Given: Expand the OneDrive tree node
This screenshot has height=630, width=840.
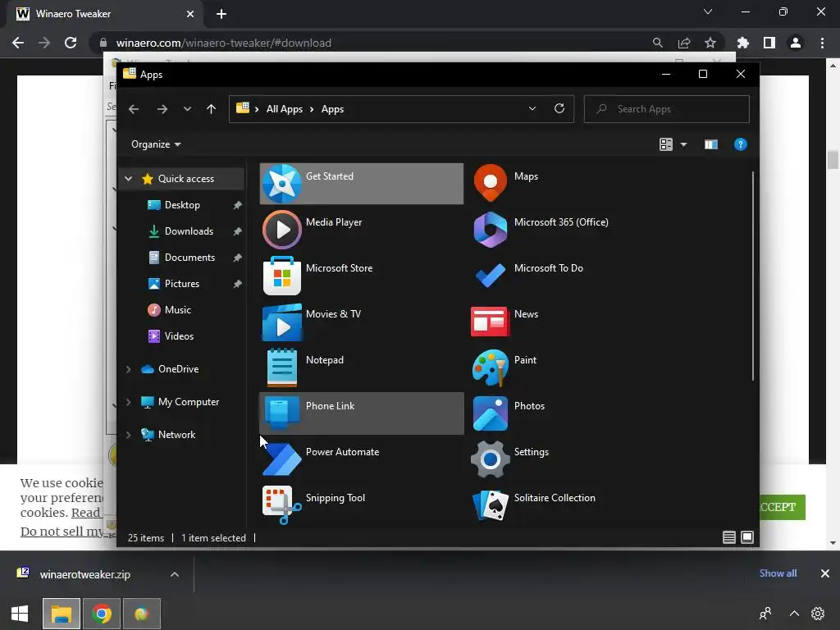Looking at the screenshot, I should click(129, 369).
